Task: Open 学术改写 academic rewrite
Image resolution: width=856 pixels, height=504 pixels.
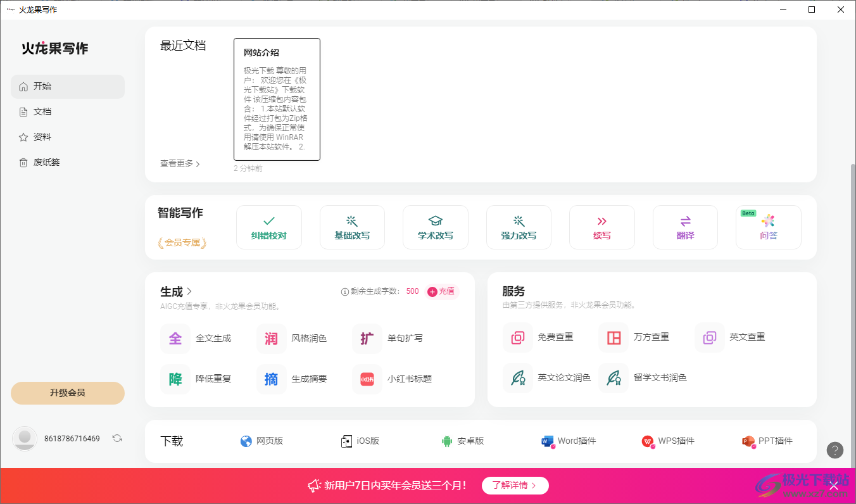Action: (436, 227)
